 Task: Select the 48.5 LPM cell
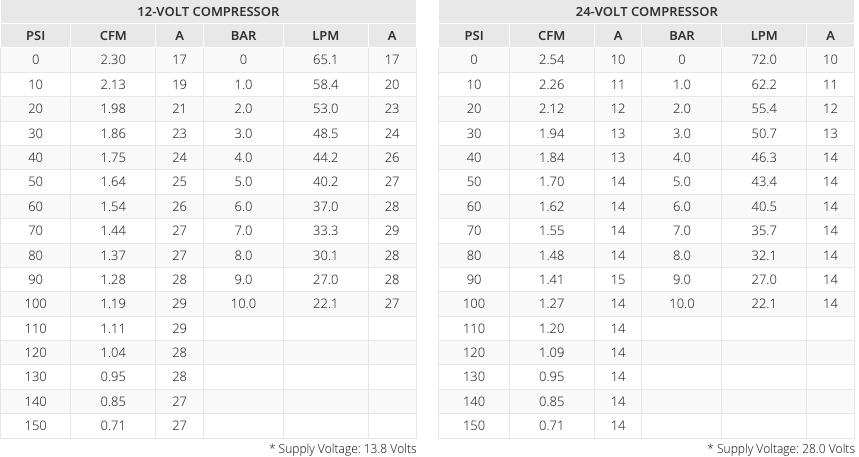(325, 133)
